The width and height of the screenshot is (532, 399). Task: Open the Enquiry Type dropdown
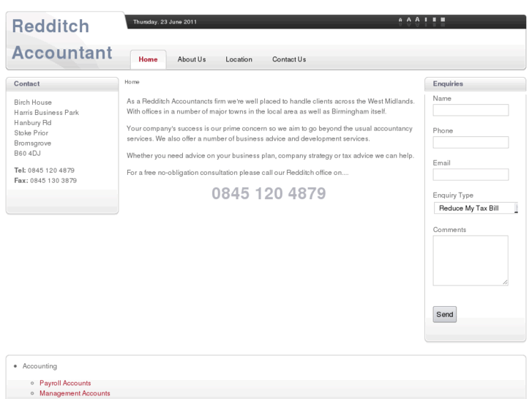[x=476, y=208]
